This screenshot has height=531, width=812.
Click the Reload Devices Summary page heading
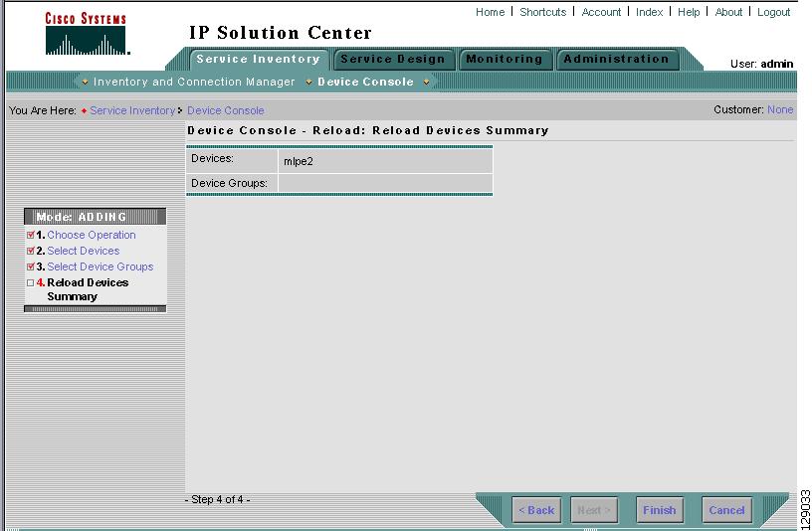coord(367,130)
